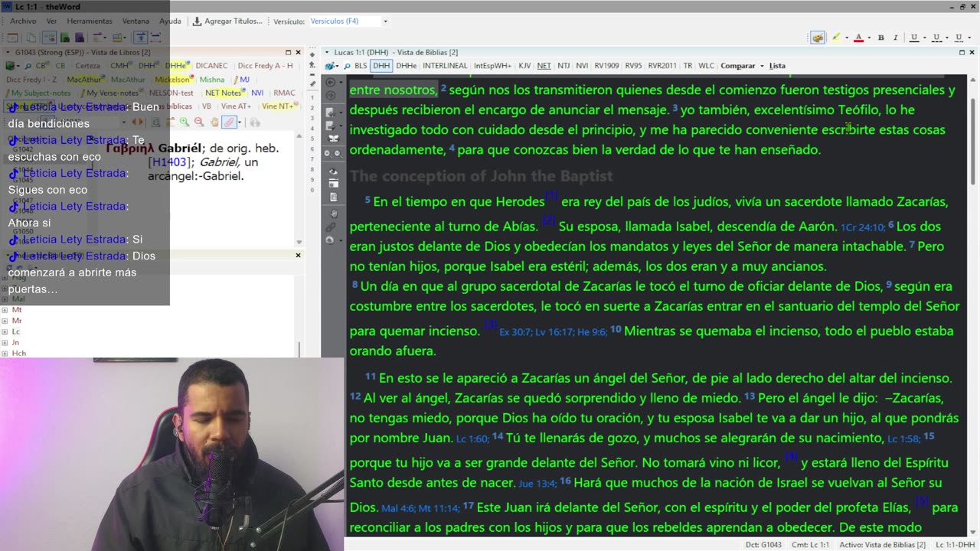This screenshot has width=980, height=551.
Task: Open the Mishna tab in Book view
Action: [212, 80]
